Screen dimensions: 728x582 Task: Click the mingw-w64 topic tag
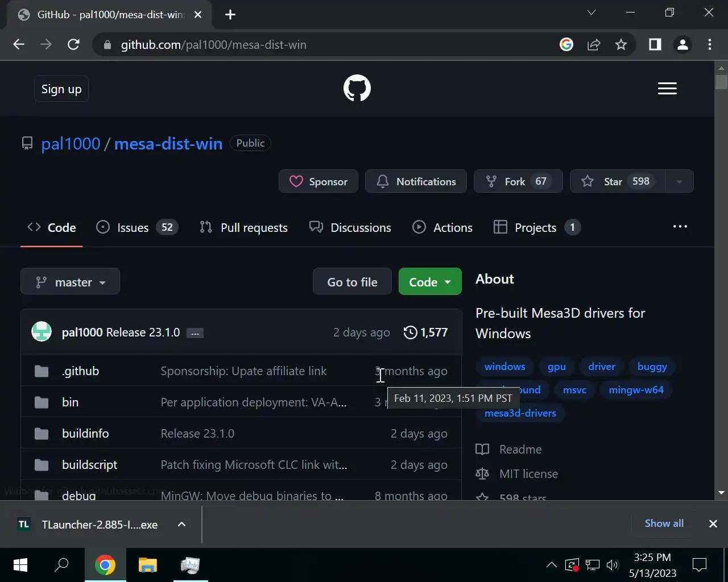pyautogui.click(x=636, y=390)
